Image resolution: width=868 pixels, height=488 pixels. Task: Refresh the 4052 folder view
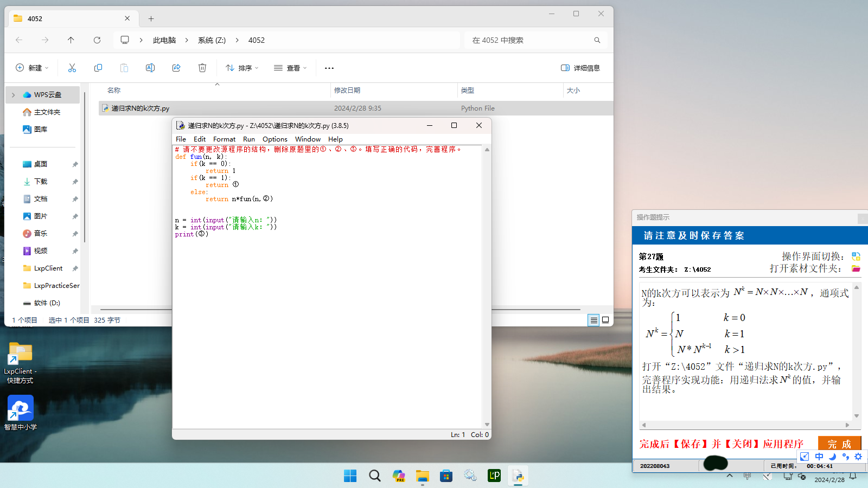pos(97,40)
